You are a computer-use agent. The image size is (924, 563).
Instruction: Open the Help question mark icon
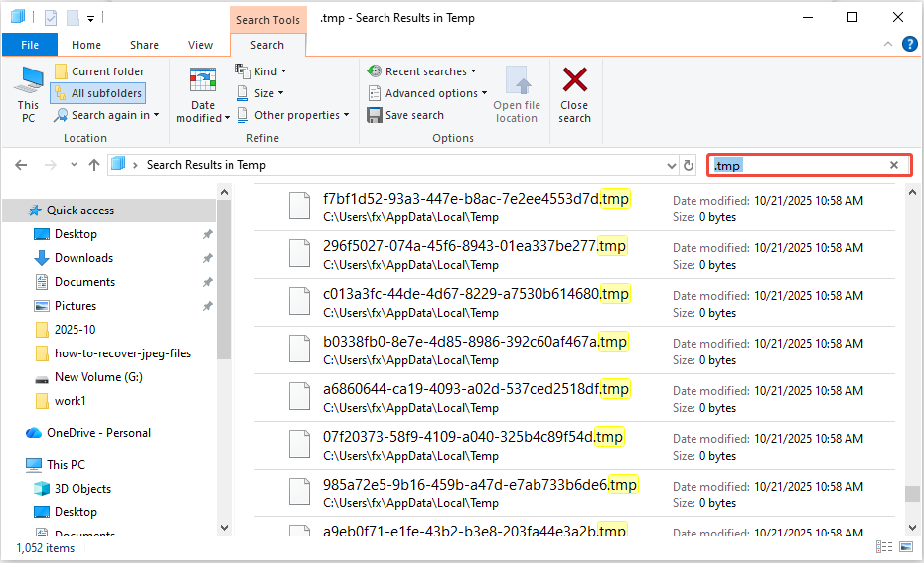[x=909, y=44]
